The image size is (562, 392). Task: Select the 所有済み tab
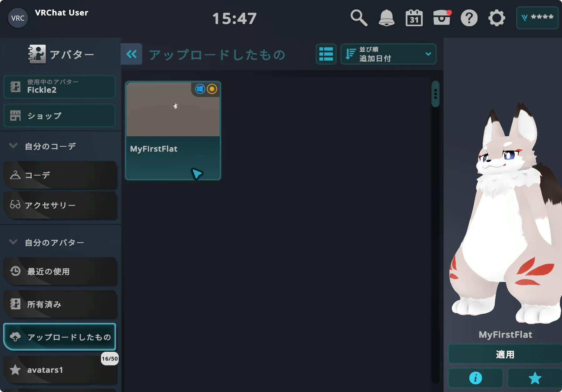point(60,304)
